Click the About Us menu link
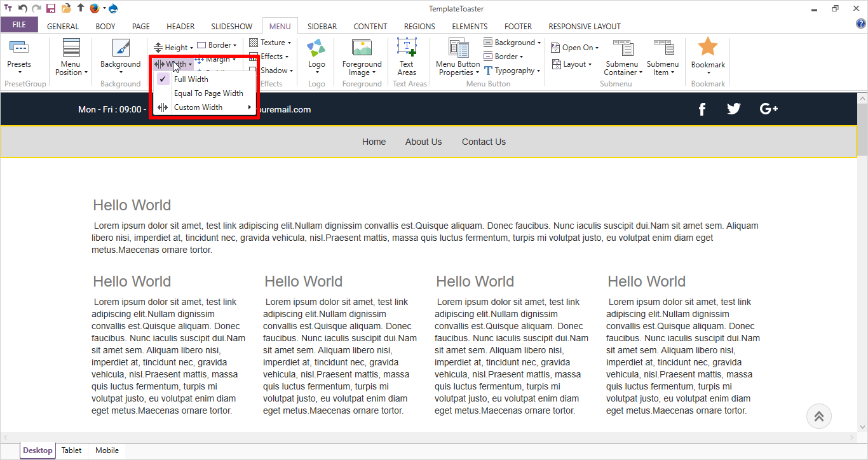 pyautogui.click(x=423, y=142)
